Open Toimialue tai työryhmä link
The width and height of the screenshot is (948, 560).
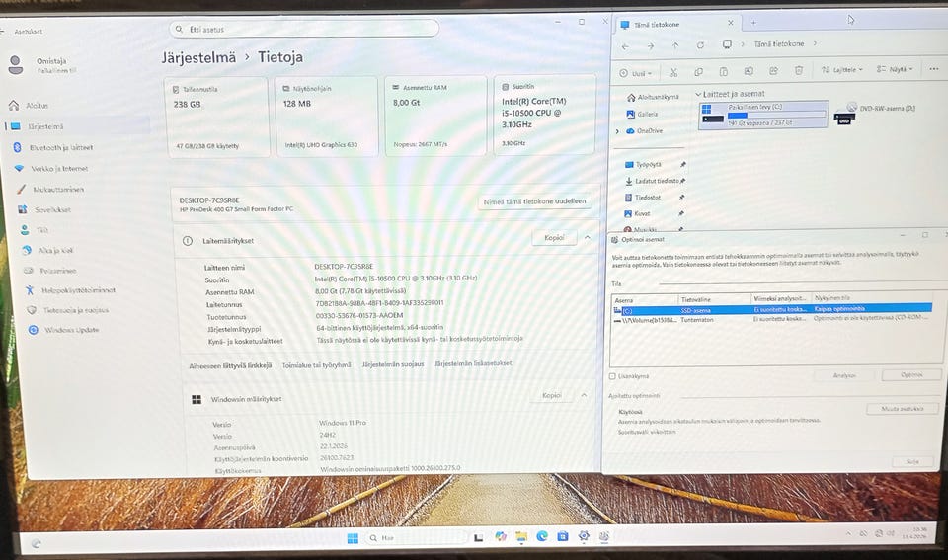[x=316, y=365]
